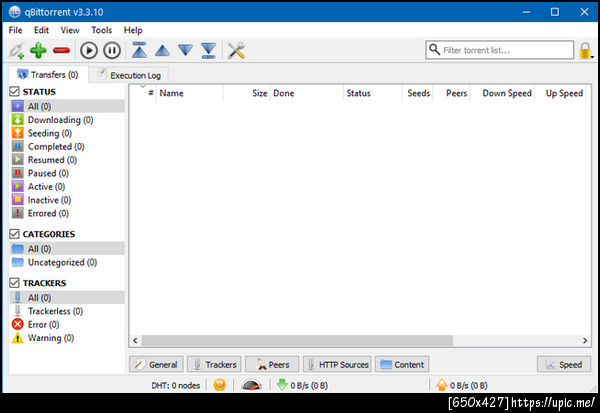Click the horizontal scrollbar thumb

tap(297, 340)
